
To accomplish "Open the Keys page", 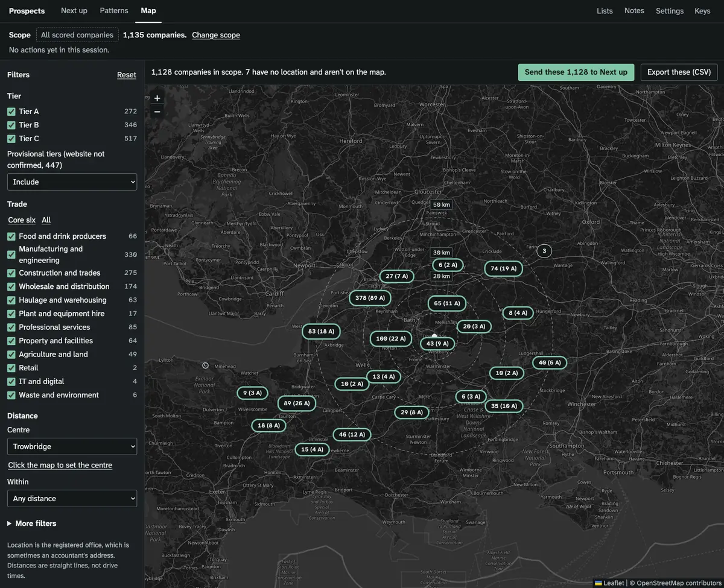I will tap(702, 11).
